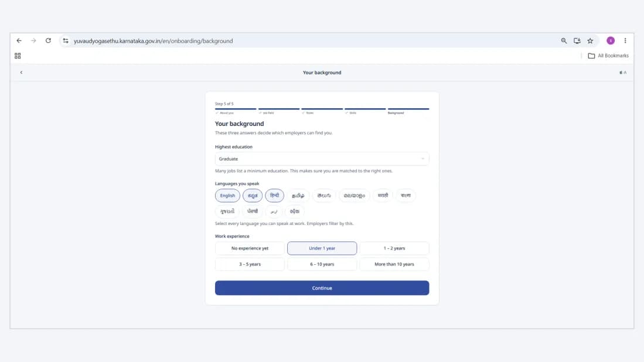Select the Malayalam (മലയാളം) language chip
Image resolution: width=644 pixels, height=362 pixels.
pos(355,196)
